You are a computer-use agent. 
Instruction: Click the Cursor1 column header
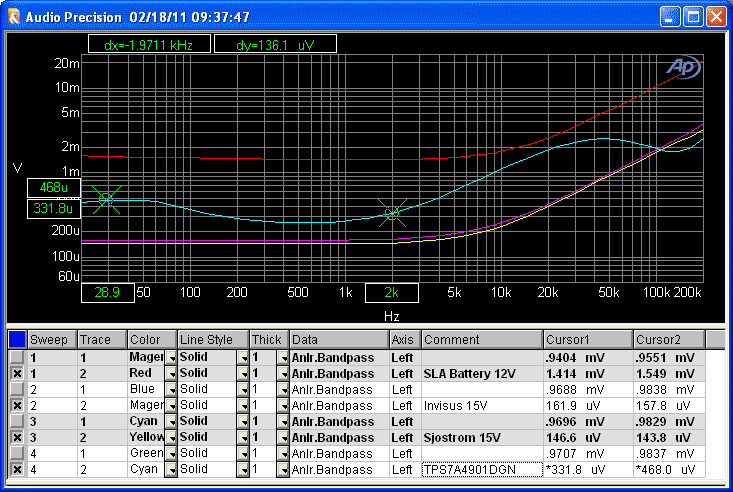(588, 340)
